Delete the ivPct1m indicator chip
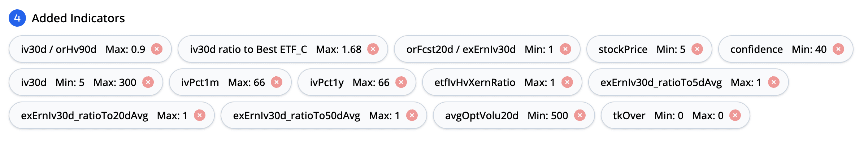 (x=277, y=82)
